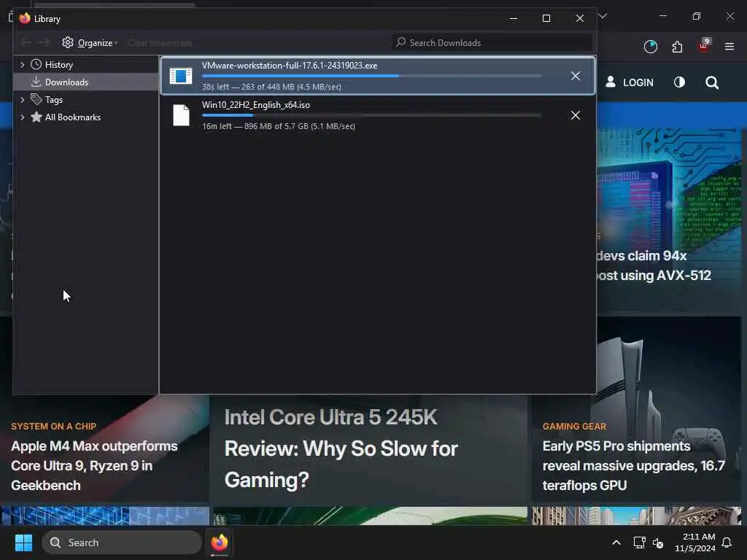Minimize the Library window

(x=513, y=18)
